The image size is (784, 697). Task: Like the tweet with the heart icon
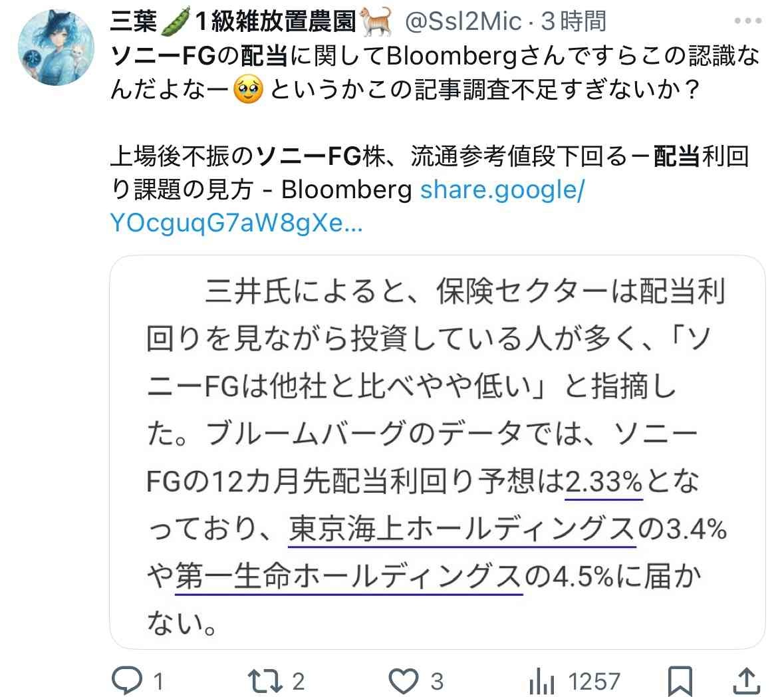coord(404,681)
